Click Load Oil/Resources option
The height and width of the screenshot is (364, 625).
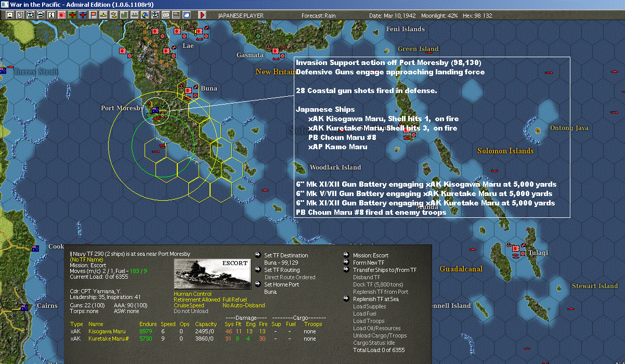coord(377,328)
